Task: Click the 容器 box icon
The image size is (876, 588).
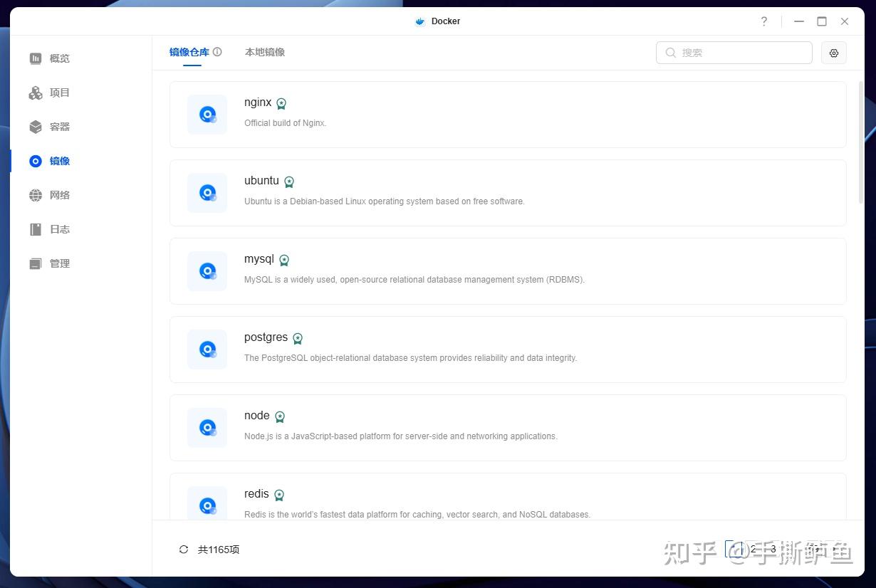Action: 36,127
